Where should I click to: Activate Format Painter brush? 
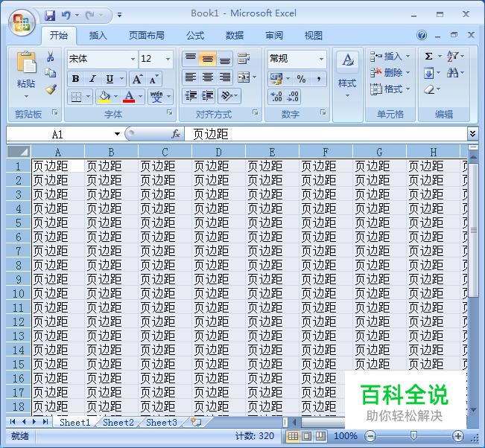51,89
